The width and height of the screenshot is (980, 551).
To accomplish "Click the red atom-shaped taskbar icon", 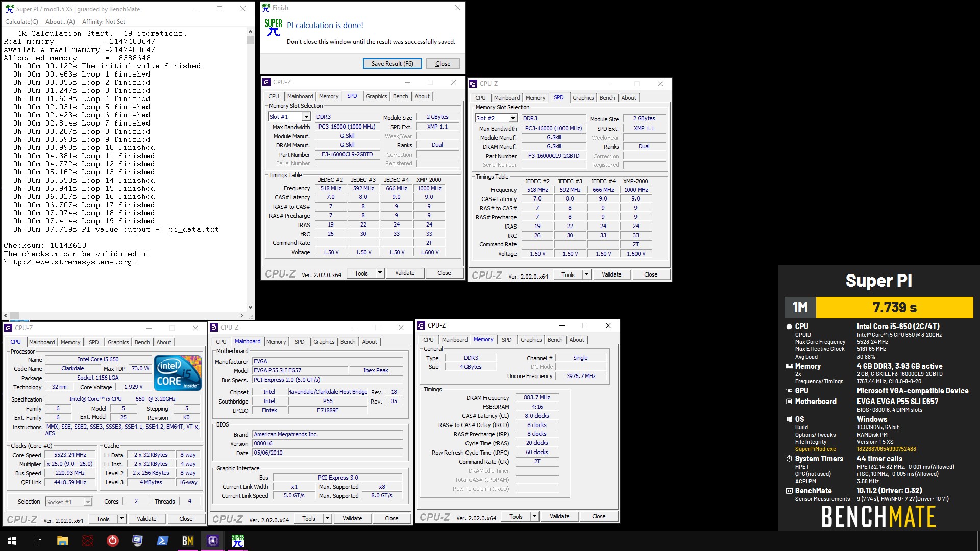I will point(88,541).
